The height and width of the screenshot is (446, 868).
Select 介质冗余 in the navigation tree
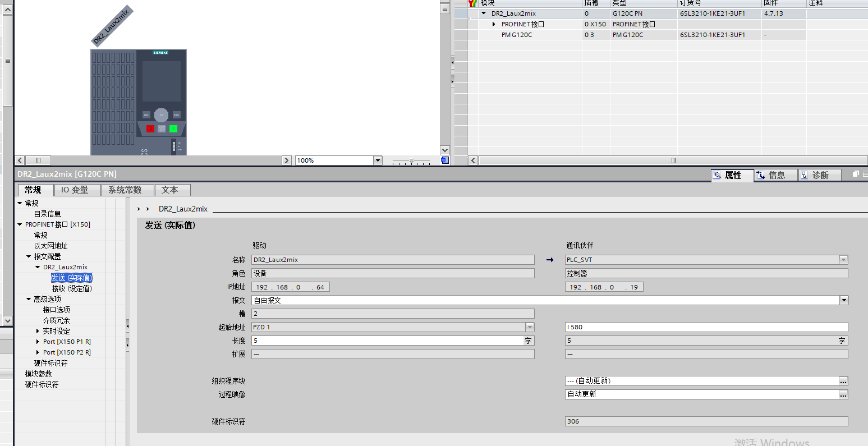click(x=57, y=320)
